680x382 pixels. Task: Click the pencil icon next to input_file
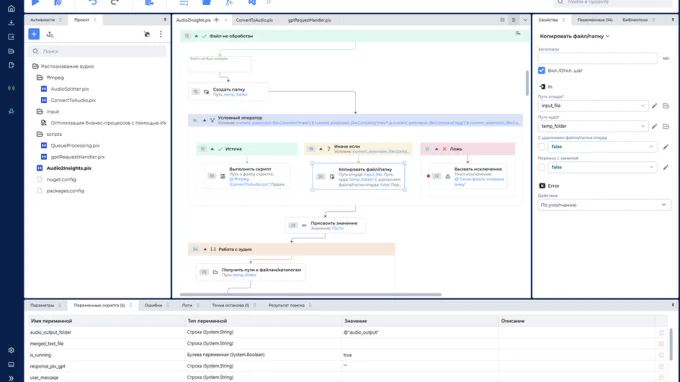coord(654,105)
